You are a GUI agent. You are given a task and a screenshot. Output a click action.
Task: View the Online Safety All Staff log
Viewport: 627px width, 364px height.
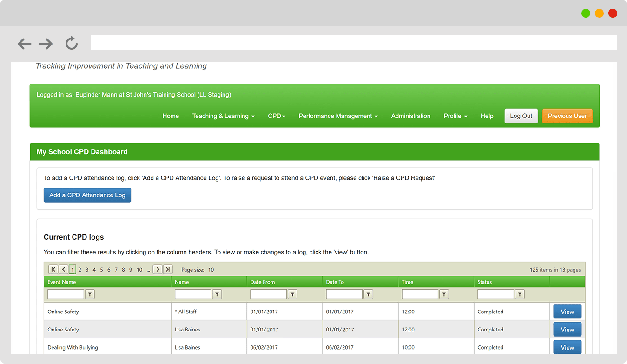(x=567, y=312)
